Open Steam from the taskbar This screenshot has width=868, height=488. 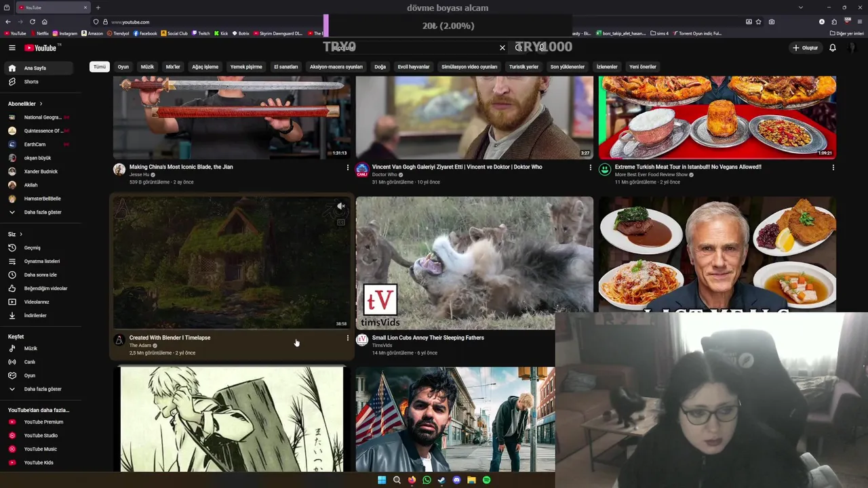tap(441, 480)
